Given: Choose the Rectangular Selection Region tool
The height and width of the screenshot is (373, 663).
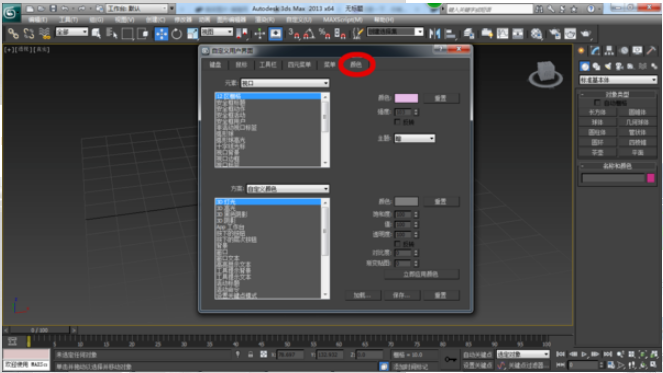Looking at the screenshot, I should tap(127, 34).
